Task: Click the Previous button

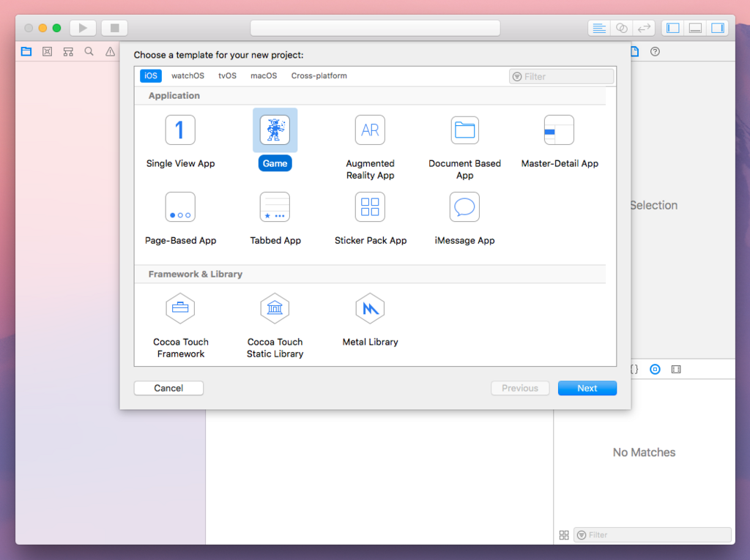Action: pyautogui.click(x=520, y=388)
